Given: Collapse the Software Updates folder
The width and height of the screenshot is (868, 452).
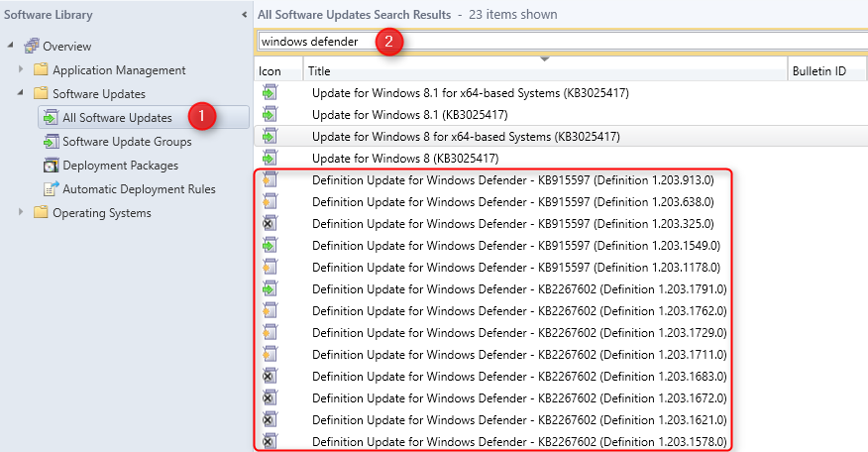Looking at the screenshot, I should [21, 92].
